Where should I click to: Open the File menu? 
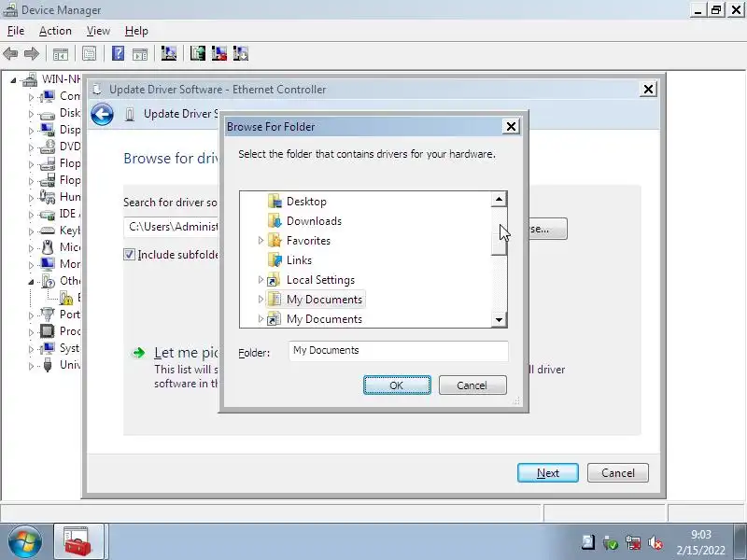coord(16,31)
